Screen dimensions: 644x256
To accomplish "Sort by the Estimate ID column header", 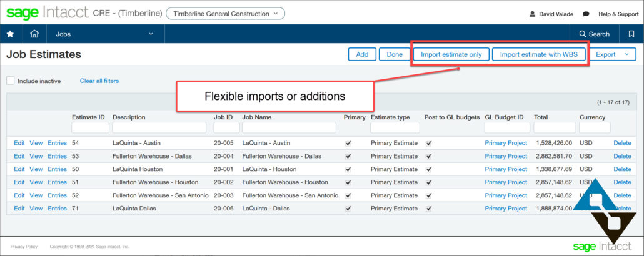I will click(x=88, y=117).
